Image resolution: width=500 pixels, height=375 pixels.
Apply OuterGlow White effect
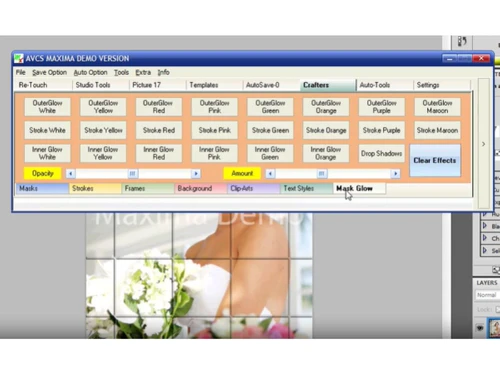(47, 107)
